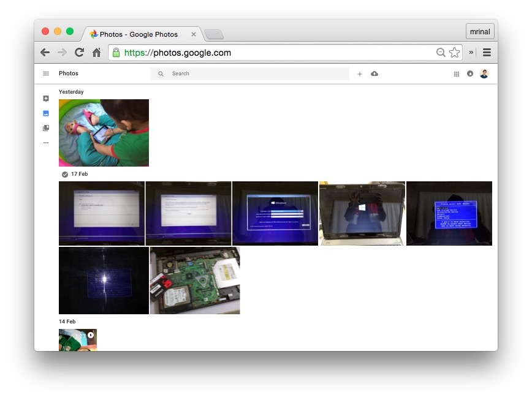Open the laptop Windows logo reflection photo
Screen dimensions: 532x400
pos(362,213)
